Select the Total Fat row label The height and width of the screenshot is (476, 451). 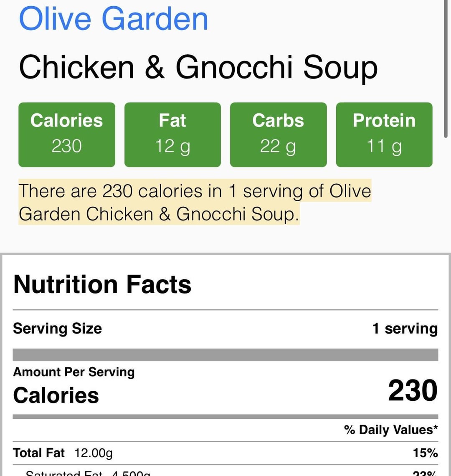[x=39, y=453]
